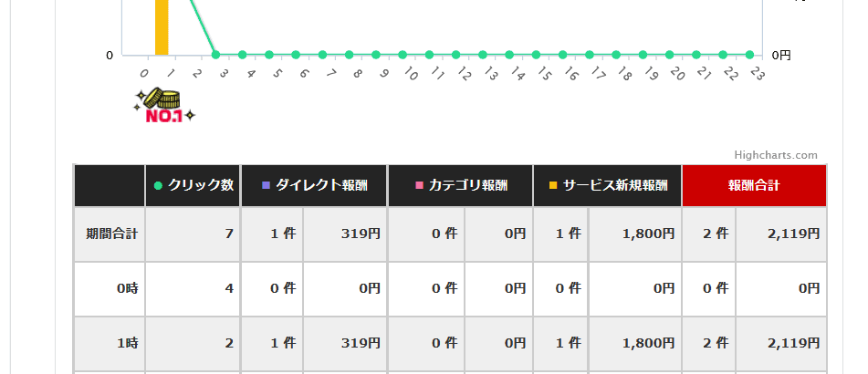The height and width of the screenshot is (374, 868).
Task: Click the green data point at hour 3
Action: tap(216, 55)
